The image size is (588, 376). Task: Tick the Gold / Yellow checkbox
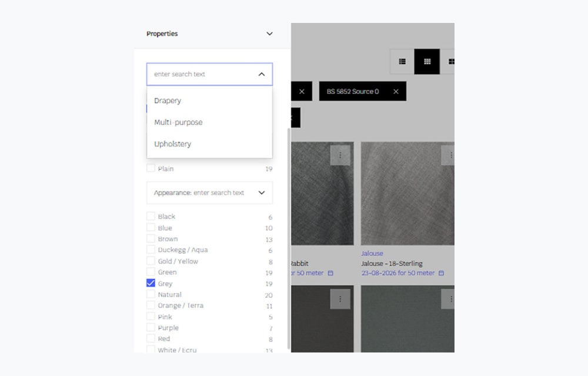pyautogui.click(x=151, y=261)
